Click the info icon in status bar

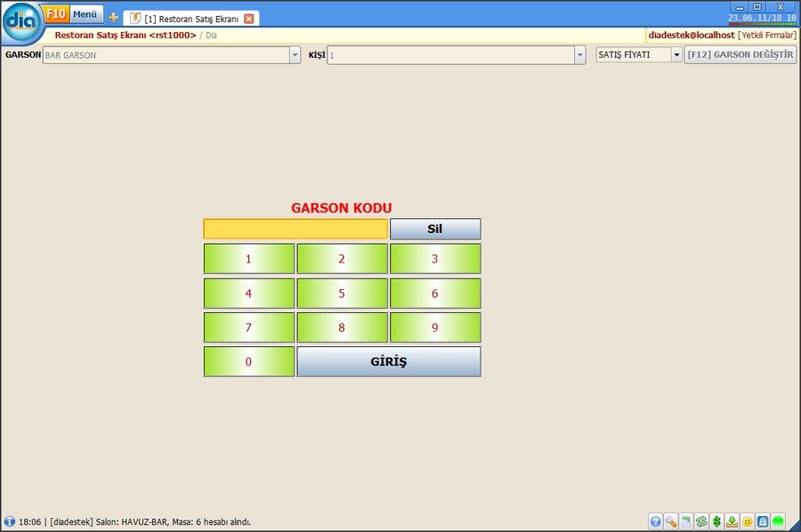[9, 521]
